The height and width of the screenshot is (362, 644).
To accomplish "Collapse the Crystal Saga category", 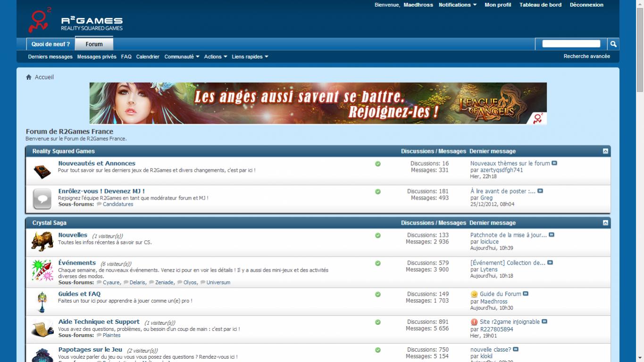I will click(605, 223).
